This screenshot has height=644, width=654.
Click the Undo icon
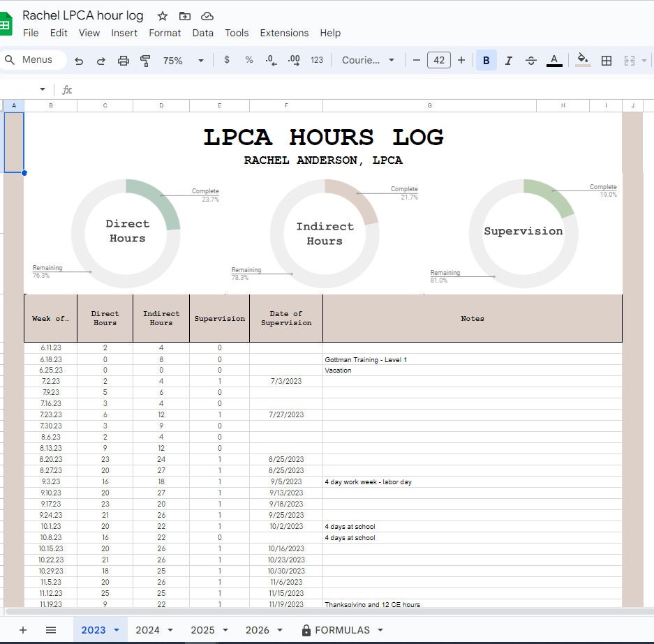click(78, 60)
